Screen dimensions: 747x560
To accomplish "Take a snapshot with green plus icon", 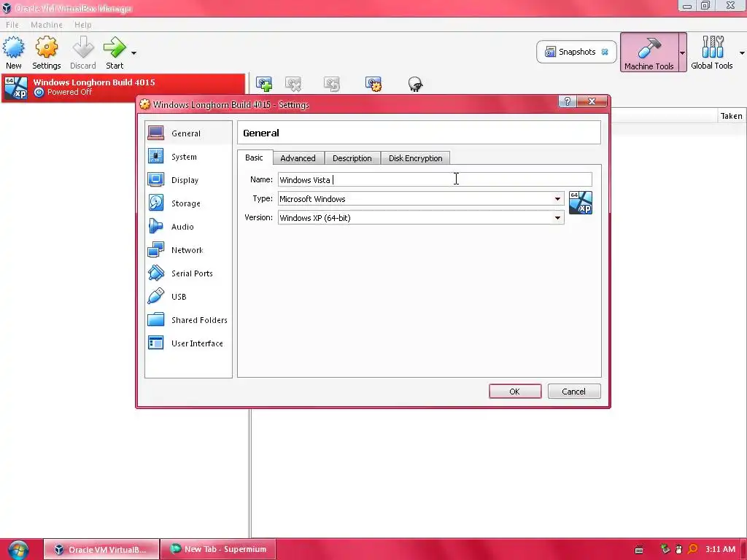I will click(x=264, y=84).
